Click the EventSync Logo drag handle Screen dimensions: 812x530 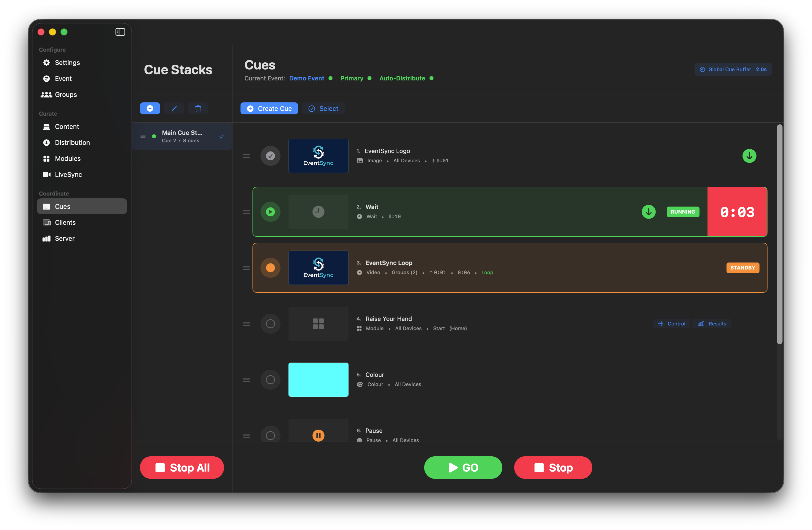tap(246, 156)
